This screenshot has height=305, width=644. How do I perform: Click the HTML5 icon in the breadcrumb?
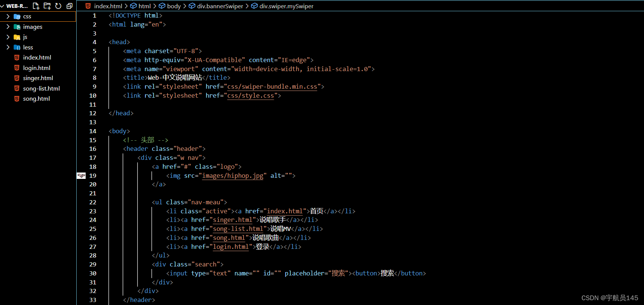(88, 6)
